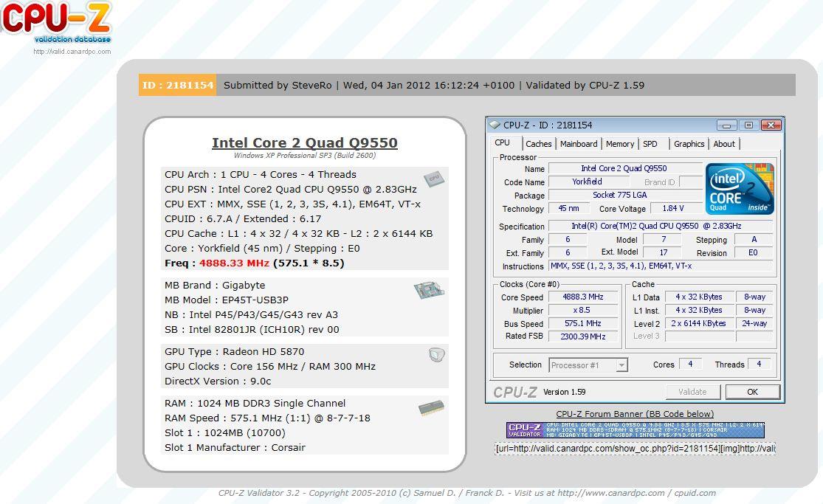
Task: Click the motherboard icon beside MB Brand
Action: 429,290
